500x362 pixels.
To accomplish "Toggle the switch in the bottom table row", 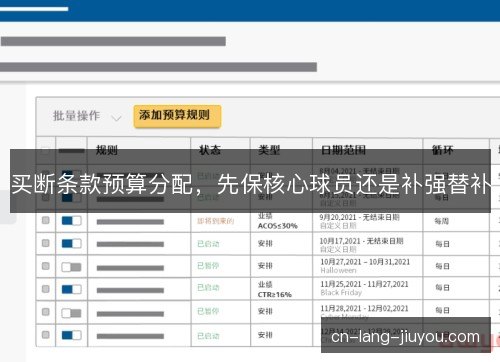I will click(71, 335).
